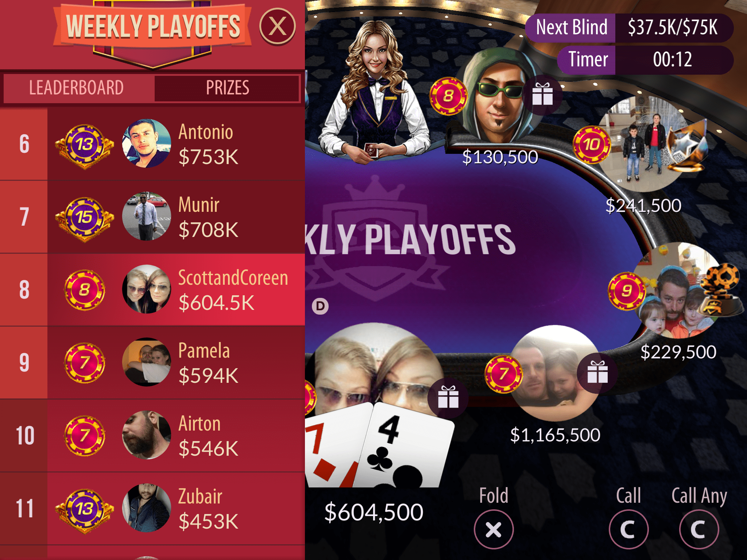Viewport: 747px width, 560px height.
Task: Close the Weekly Playoffs panel
Action: pyautogui.click(x=278, y=26)
